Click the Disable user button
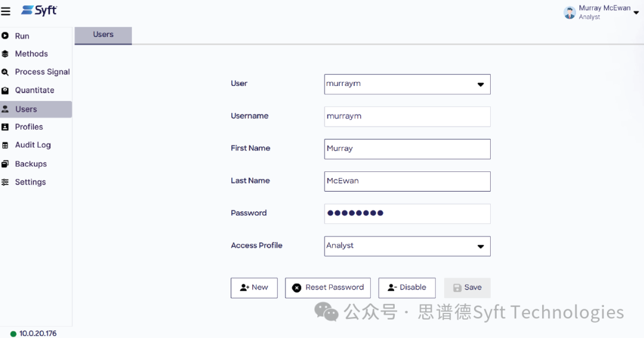The width and height of the screenshot is (644, 338). 407,288
